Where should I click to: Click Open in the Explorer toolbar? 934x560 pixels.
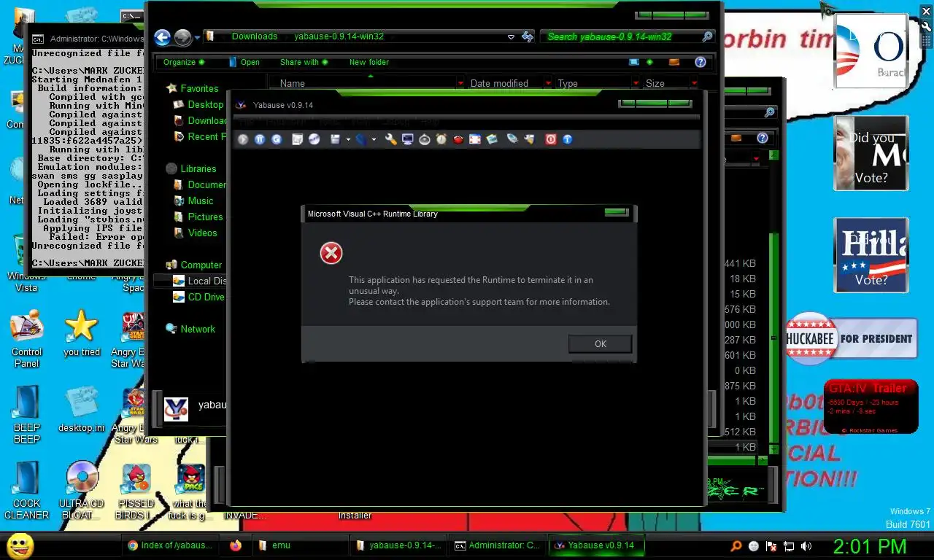(x=244, y=63)
